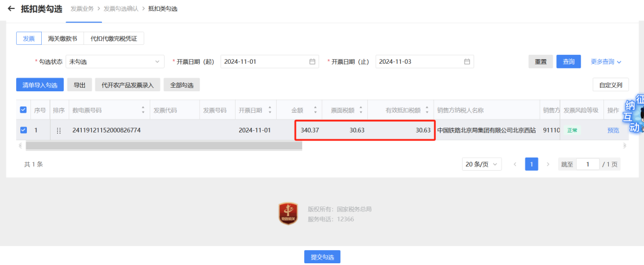Viewport: 644px width, 265px height.
Task: Click the 全部勾选 button
Action: click(181, 85)
